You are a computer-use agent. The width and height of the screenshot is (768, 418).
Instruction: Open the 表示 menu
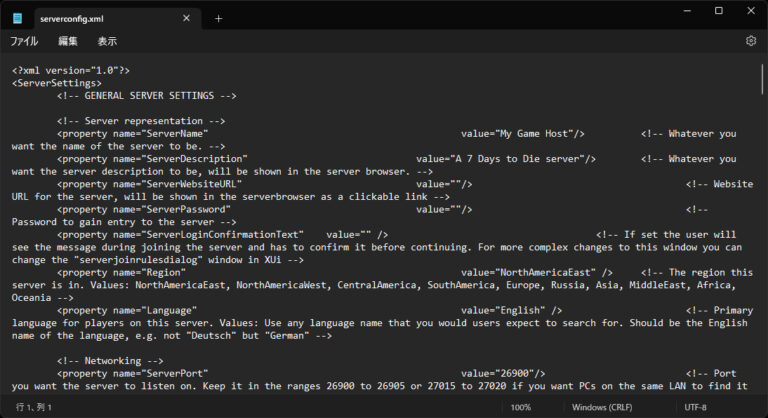pyautogui.click(x=107, y=41)
